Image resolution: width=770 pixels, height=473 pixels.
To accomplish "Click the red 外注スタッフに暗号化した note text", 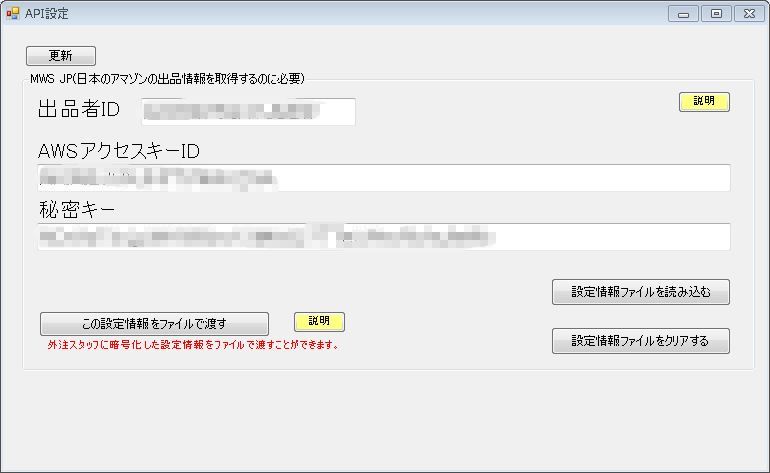I will (193, 345).
